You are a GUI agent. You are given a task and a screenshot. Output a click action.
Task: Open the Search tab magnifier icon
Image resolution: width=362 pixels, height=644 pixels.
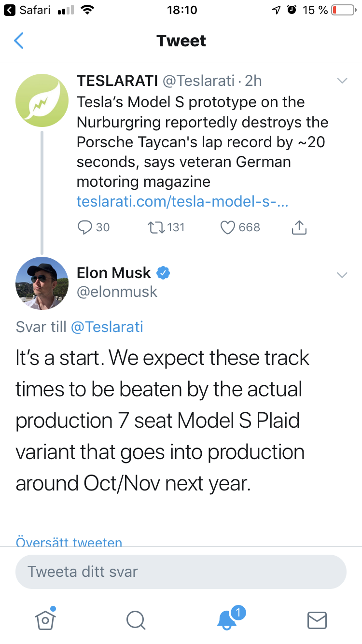136,620
